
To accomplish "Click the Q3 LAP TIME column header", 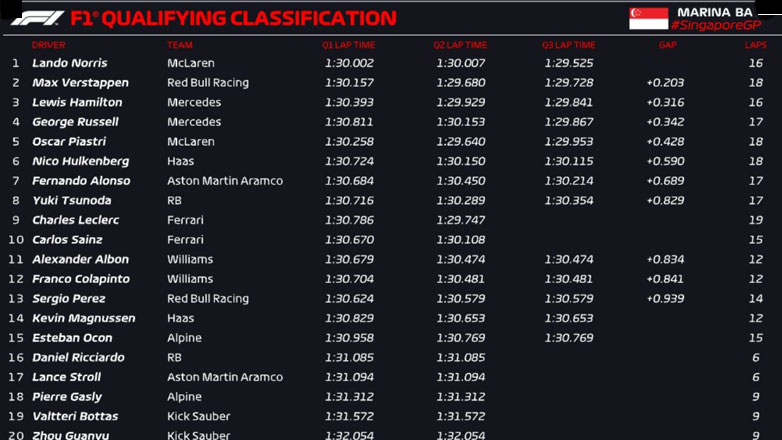I will click(568, 45).
